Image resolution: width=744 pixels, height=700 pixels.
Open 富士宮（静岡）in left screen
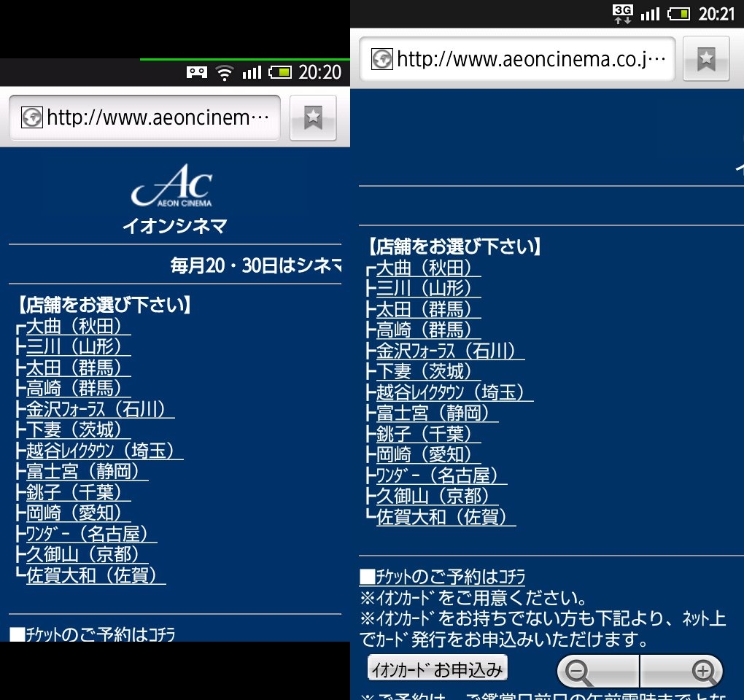87,472
